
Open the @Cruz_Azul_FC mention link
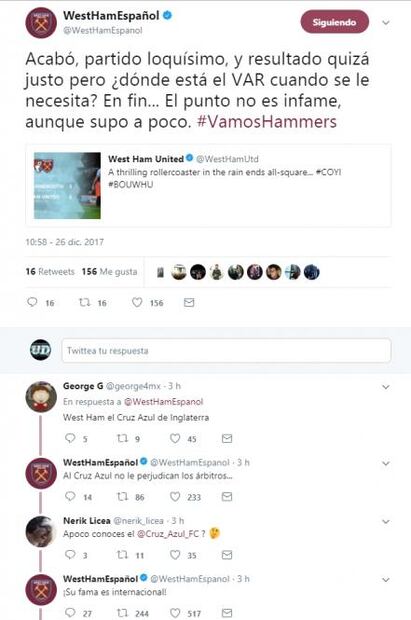tap(168, 534)
